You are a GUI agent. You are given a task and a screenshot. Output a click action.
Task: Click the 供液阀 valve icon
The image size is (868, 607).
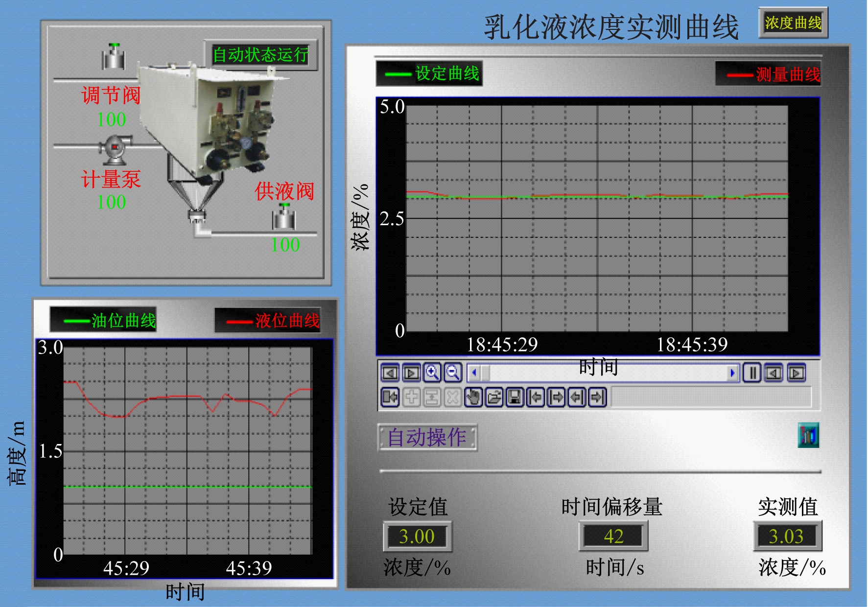click(284, 217)
